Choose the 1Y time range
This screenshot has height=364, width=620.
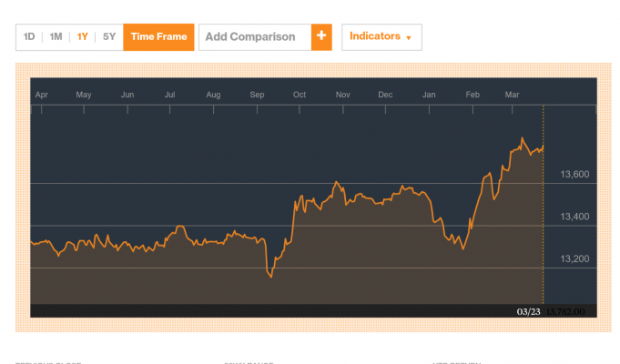click(x=83, y=37)
